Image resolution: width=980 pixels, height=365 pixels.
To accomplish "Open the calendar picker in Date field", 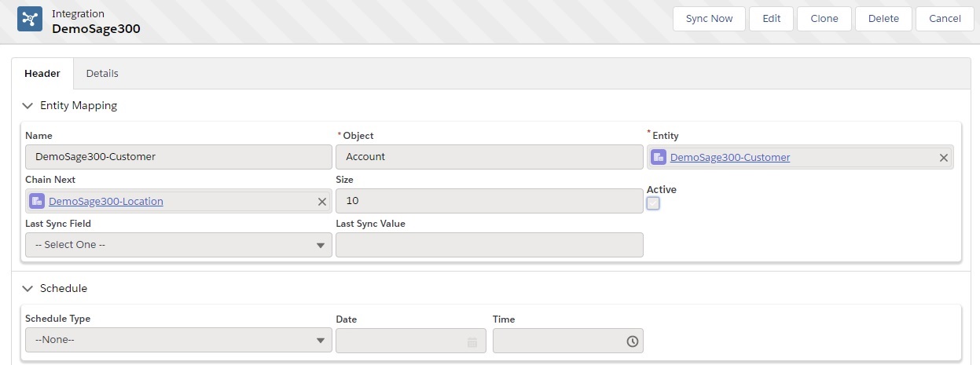I will click(x=472, y=341).
